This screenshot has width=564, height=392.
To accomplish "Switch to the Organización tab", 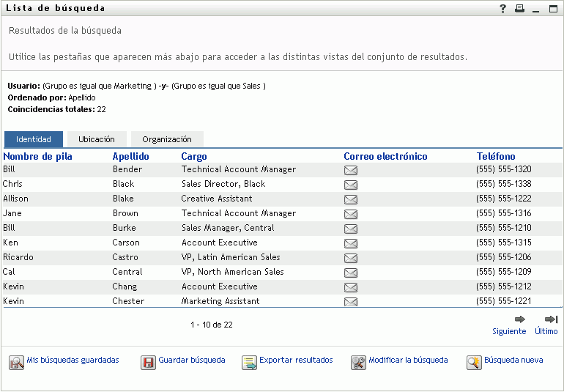I will [167, 139].
